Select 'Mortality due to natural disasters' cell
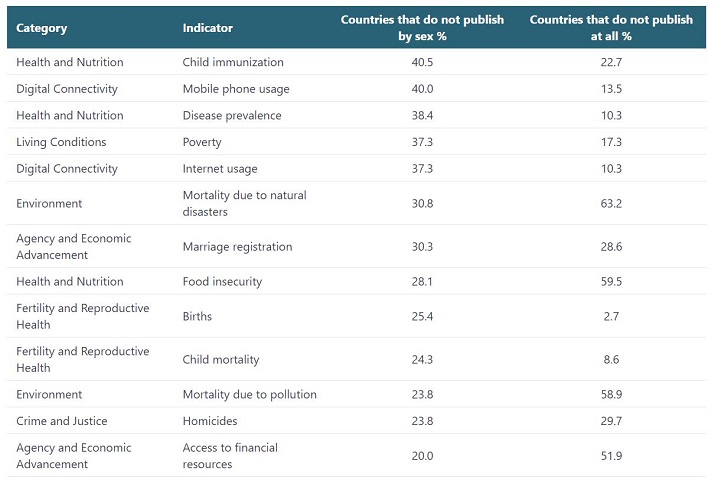Image resolution: width=718 pixels, height=480 pixels. 244,203
